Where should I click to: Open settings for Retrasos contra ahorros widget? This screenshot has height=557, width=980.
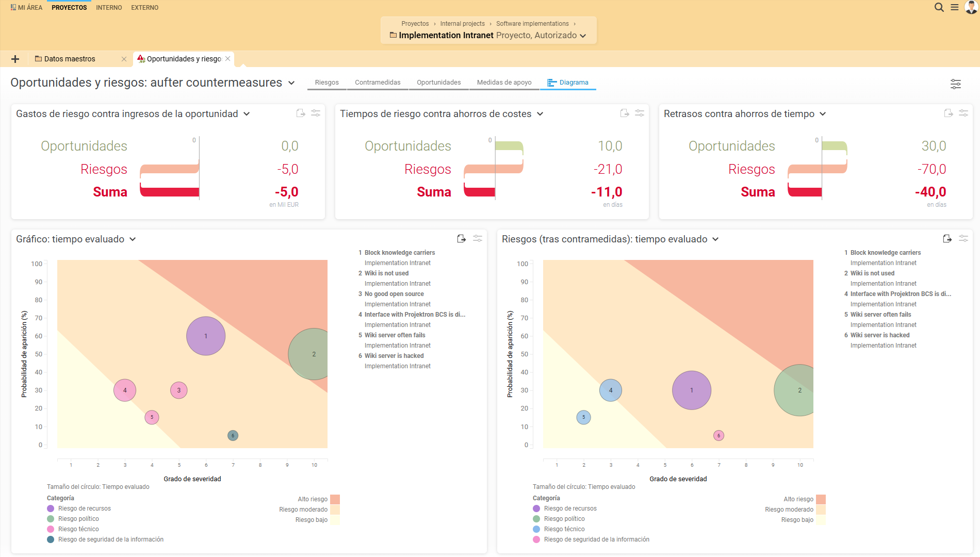tap(963, 113)
